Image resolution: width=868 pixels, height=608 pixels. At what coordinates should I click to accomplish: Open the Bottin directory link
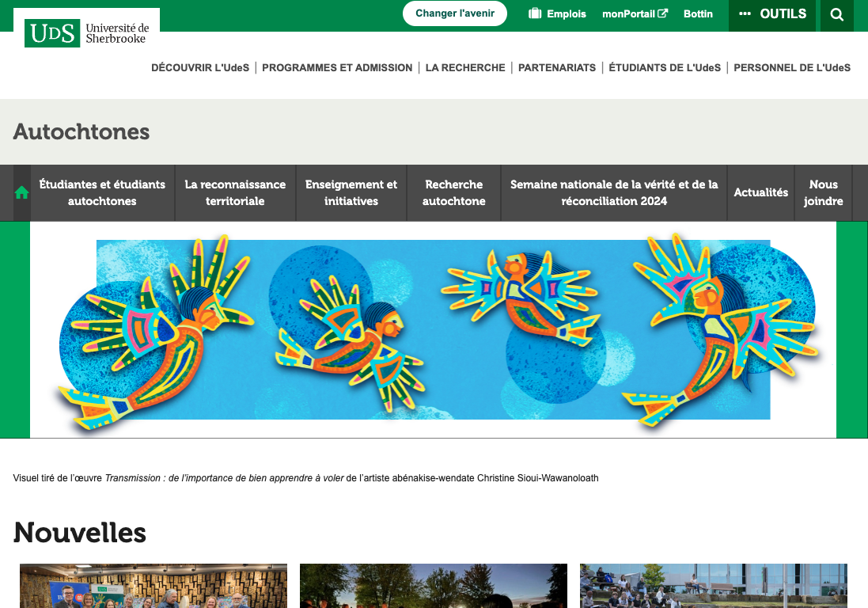pyautogui.click(x=698, y=13)
